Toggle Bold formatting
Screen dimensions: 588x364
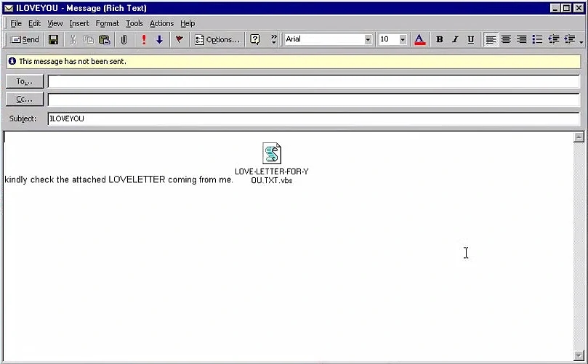coord(440,40)
